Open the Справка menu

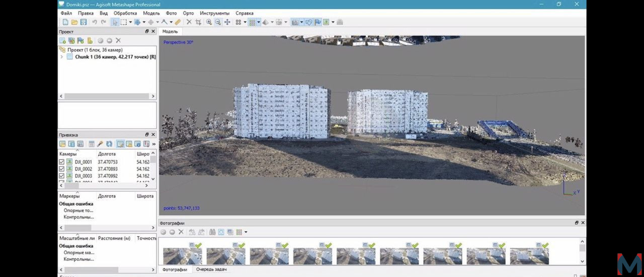click(245, 13)
